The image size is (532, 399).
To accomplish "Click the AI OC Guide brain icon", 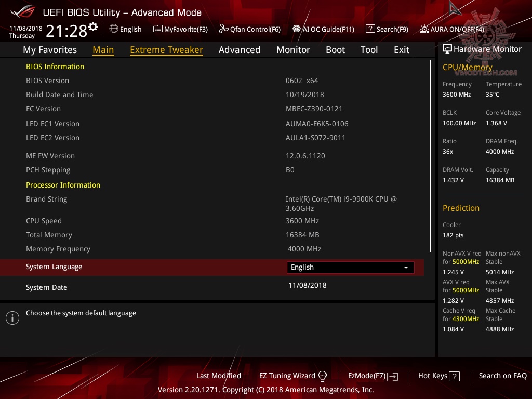I will pos(297,29).
